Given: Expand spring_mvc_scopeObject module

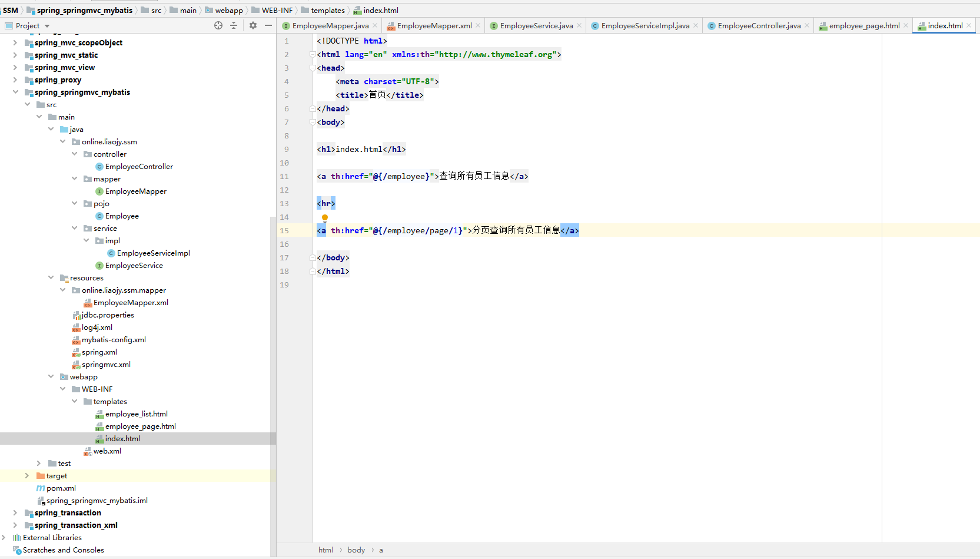Looking at the screenshot, I should (15, 42).
